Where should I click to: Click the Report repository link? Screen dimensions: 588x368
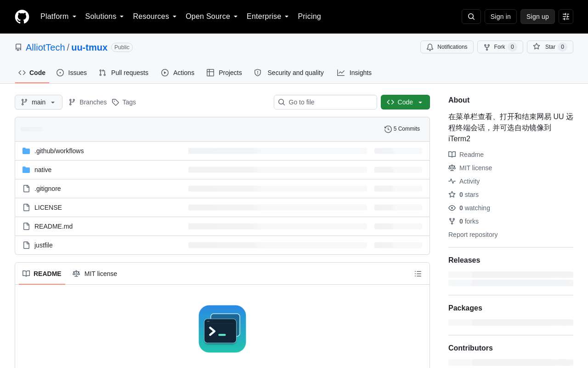[473, 235]
